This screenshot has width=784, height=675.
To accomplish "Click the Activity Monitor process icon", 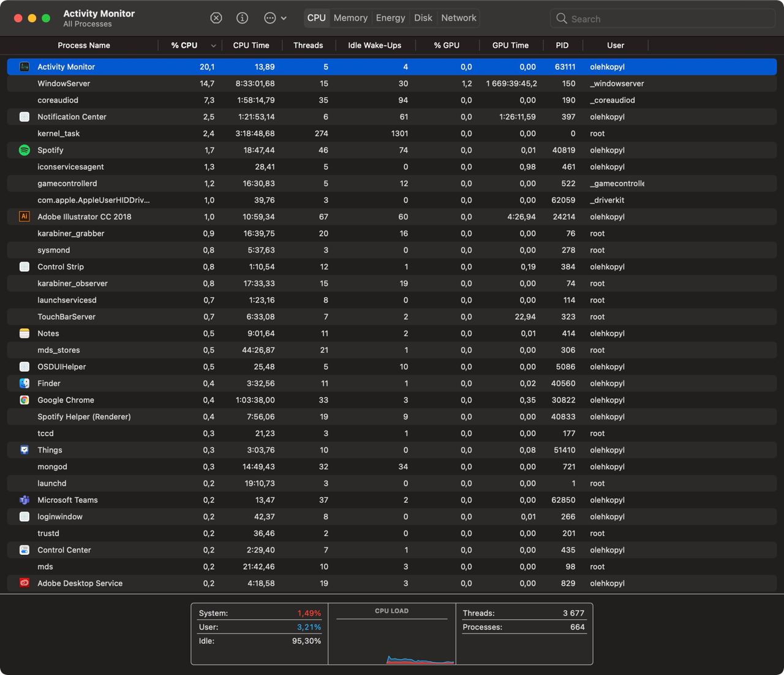I will click(x=24, y=67).
